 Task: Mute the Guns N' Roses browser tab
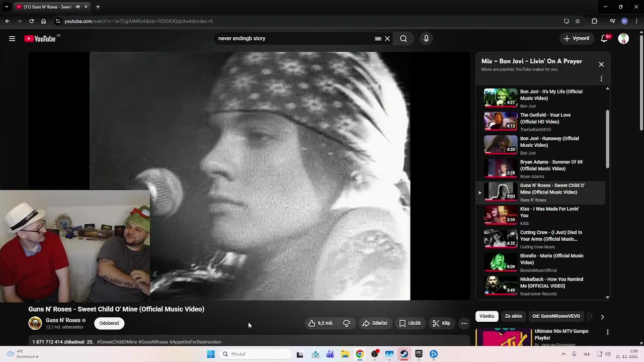click(x=77, y=7)
